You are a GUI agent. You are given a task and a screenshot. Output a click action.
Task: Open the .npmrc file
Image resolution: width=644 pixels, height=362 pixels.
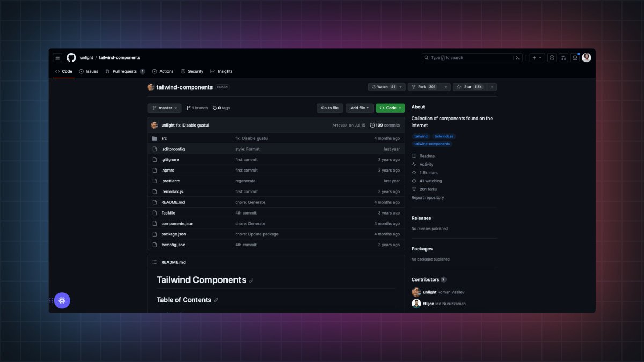click(x=167, y=171)
